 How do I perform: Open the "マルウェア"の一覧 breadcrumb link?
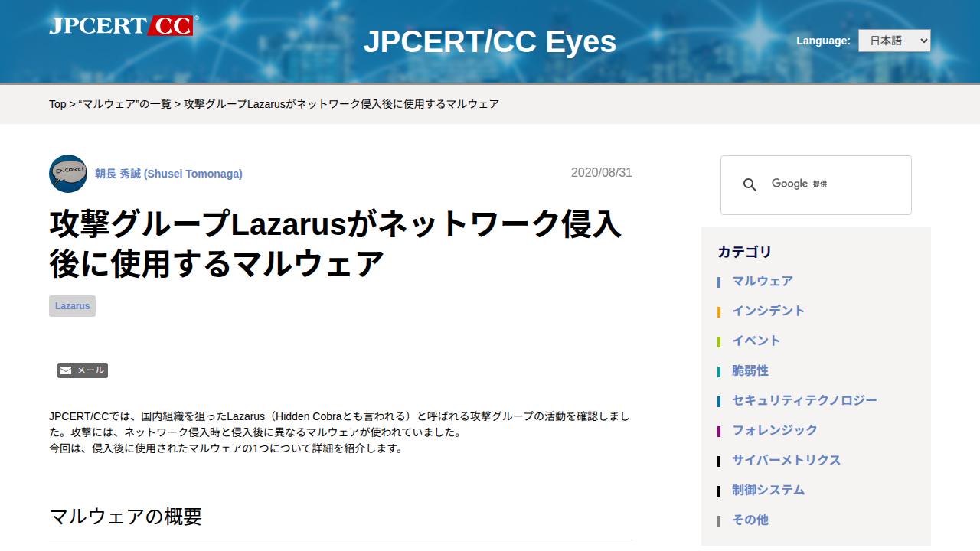(125, 104)
